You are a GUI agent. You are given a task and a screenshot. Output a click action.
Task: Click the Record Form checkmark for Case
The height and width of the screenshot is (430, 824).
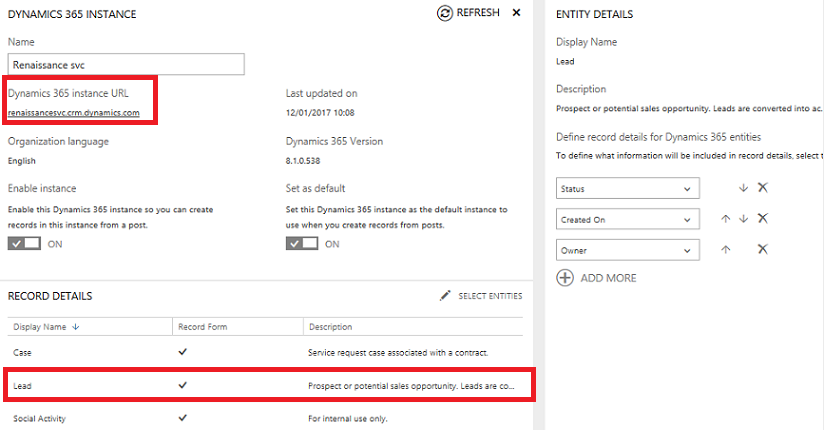coord(182,352)
